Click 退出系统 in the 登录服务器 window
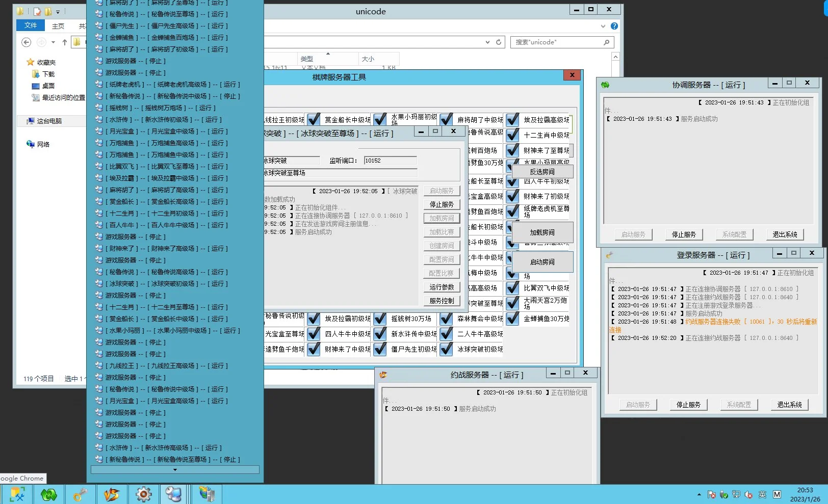Image resolution: width=828 pixels, height=504 pixels. tap(789, 405)
